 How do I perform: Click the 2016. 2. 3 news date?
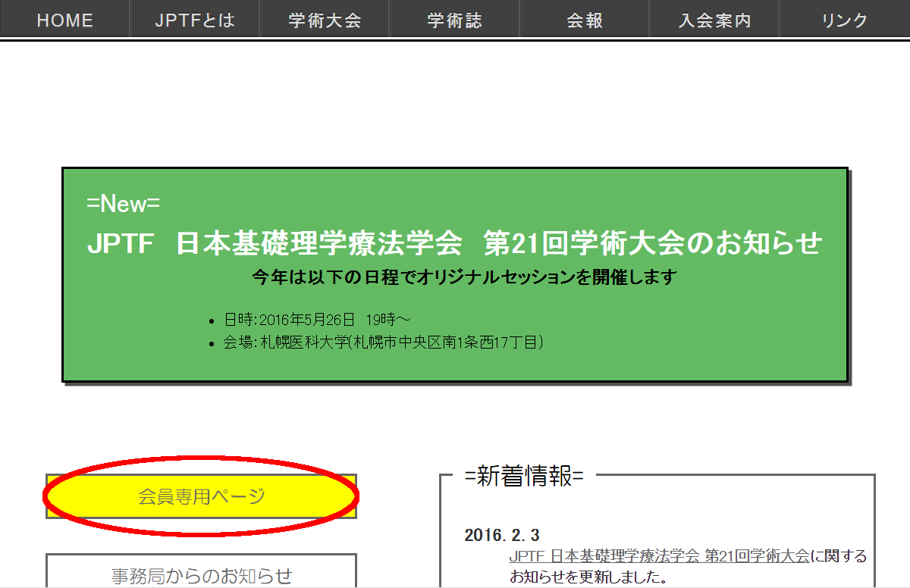tap(501, 535)
